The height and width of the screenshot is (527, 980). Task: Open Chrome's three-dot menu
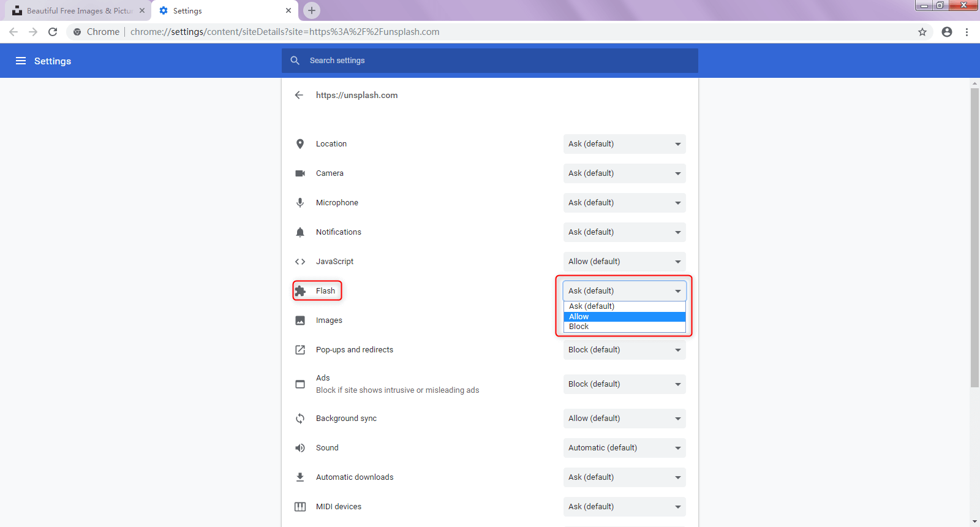click(967, 32)
